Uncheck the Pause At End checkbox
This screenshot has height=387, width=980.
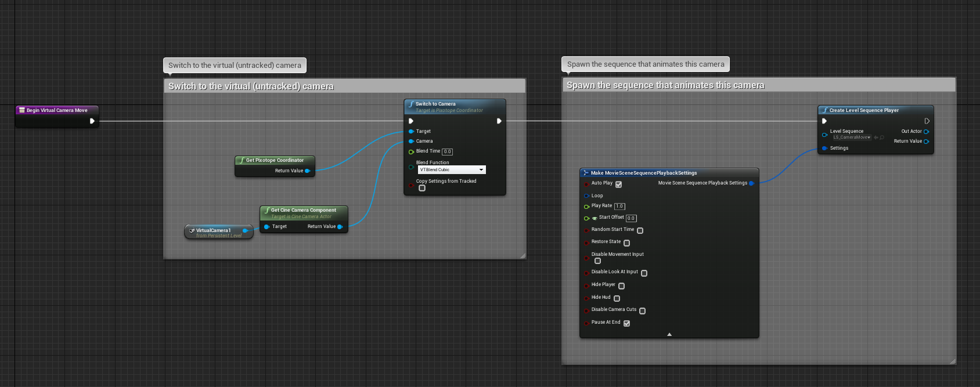tap(626, 323)
